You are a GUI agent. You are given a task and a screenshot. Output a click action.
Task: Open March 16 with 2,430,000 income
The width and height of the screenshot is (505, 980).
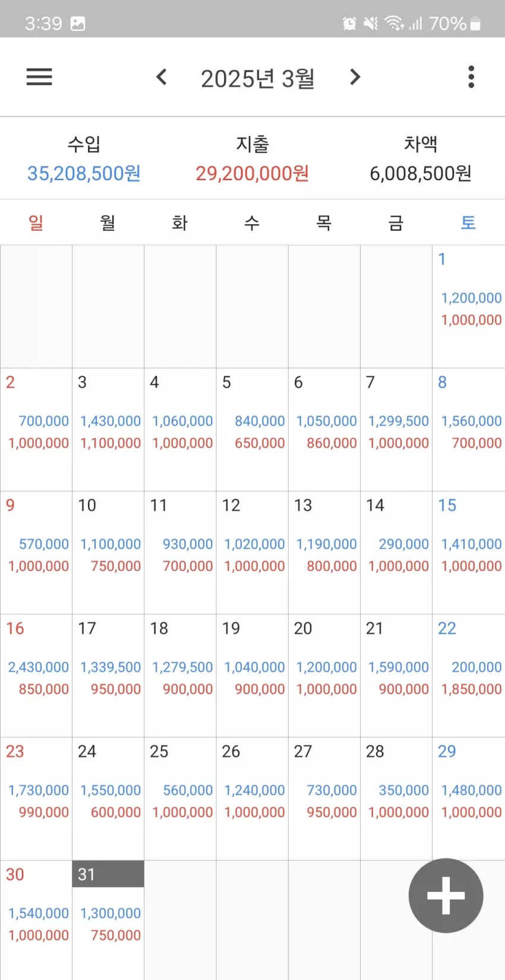coord(36,676)
